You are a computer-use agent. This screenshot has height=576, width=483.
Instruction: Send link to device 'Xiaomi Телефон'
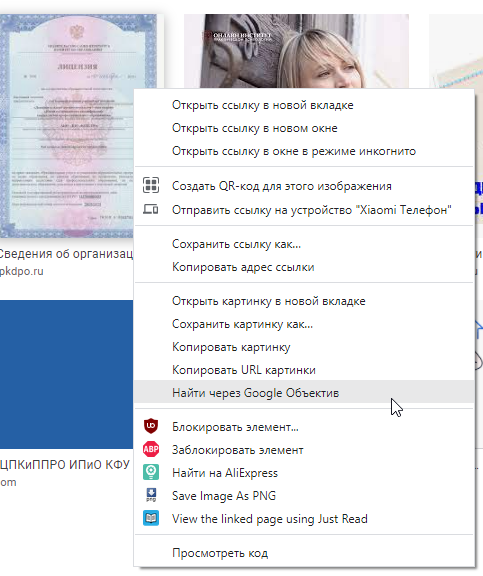(x=305, y=210)
